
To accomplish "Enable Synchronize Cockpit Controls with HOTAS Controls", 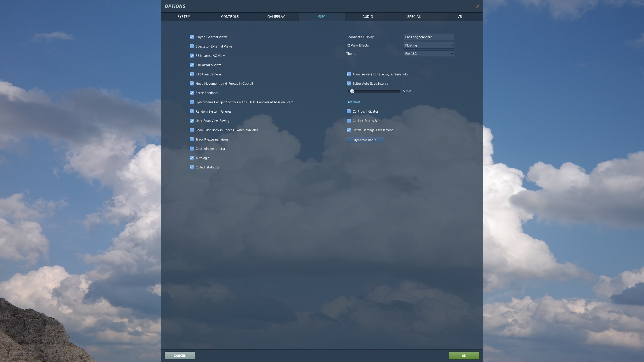I will coord(192,102).
